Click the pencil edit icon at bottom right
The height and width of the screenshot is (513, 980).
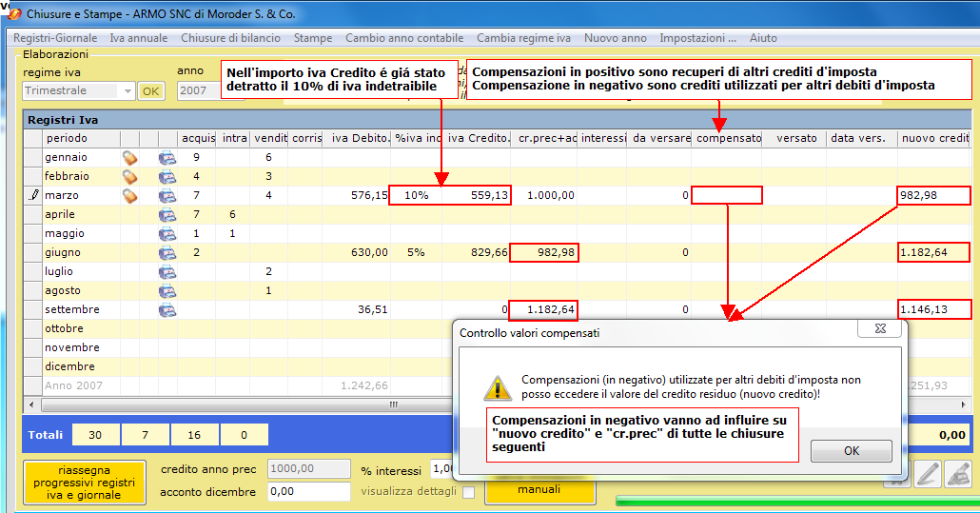(x=927, y=473)
